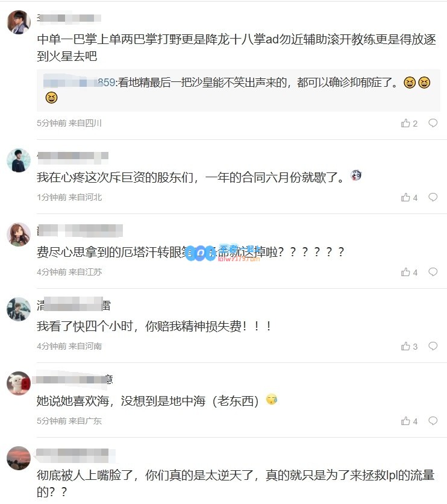Reply to the 河南 comment
The image size is (447, 504).
click(433, 346)
